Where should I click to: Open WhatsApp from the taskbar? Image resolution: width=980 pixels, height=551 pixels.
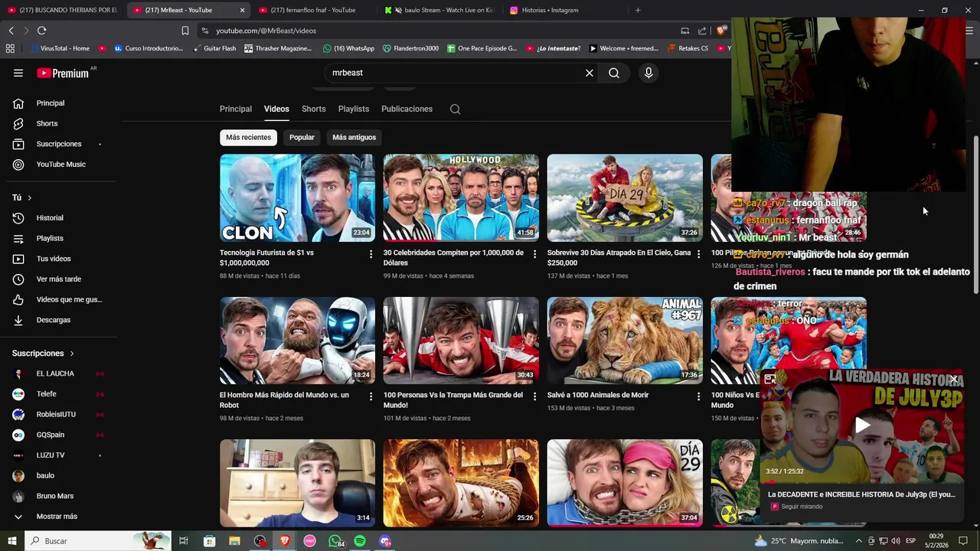[x=335, y=541]
